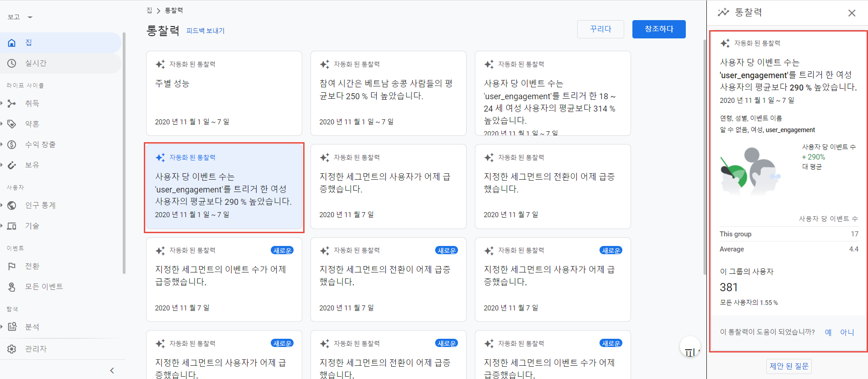Click the +290% metric value

(814, 157)
